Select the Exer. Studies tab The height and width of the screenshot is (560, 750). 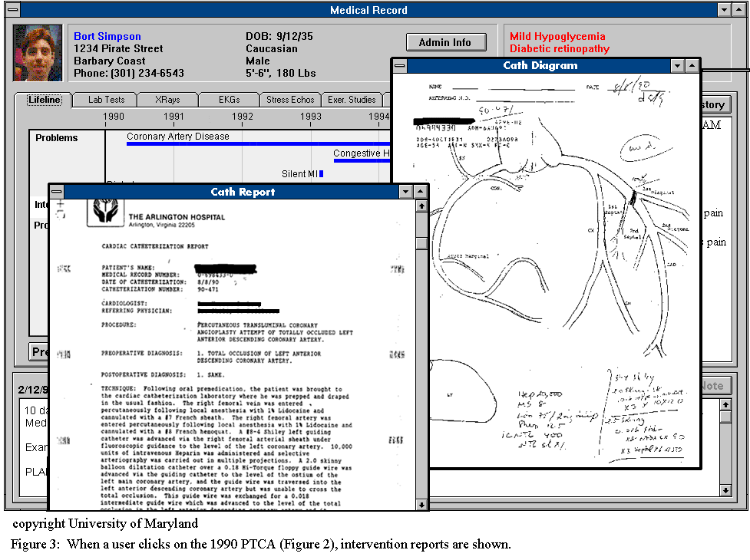tap(352, 100)
